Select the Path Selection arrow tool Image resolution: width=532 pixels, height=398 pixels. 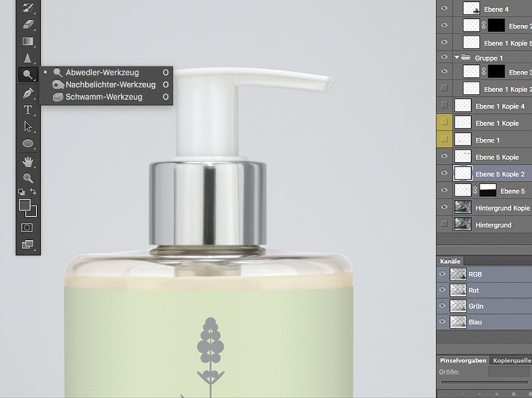(x=28, y=126)
